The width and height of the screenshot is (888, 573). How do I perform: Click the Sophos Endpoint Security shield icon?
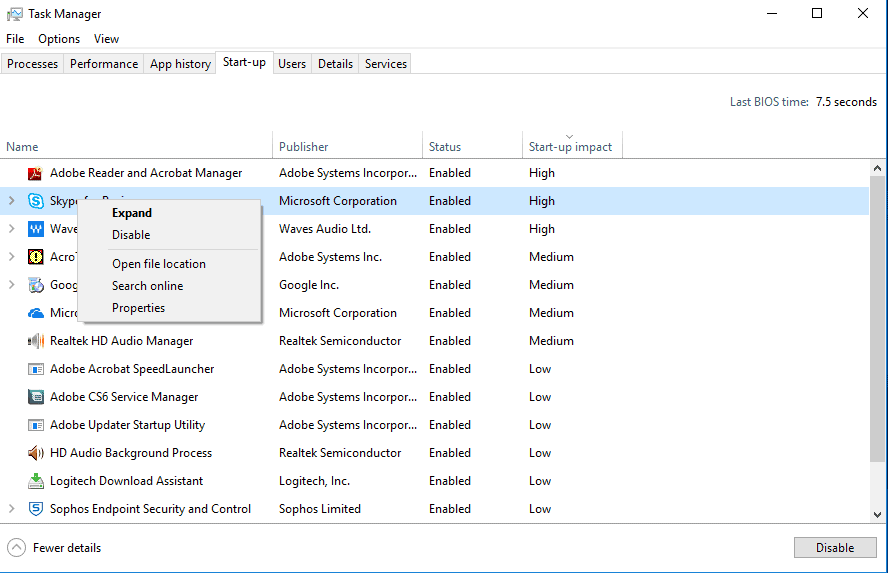pos(36,509)
